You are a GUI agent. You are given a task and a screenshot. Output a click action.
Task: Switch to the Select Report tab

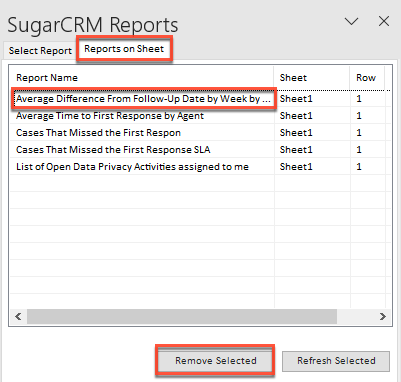tap(40, 51)
